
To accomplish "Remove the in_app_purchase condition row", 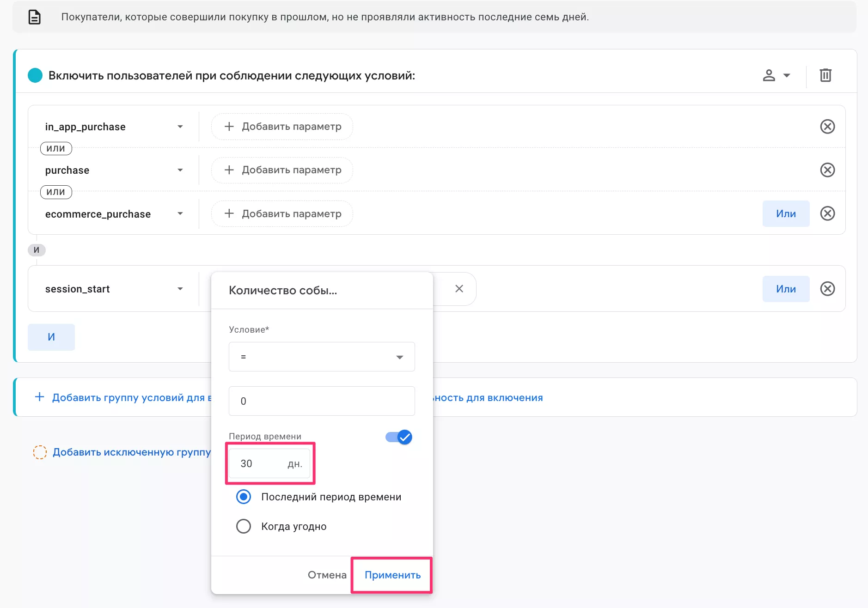I will tap(827, 127).
